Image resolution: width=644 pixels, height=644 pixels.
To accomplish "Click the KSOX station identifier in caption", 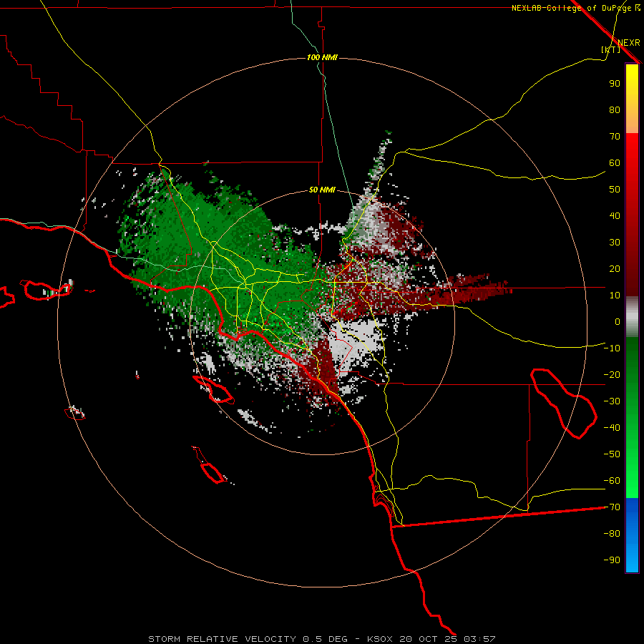I will (380, 639).
